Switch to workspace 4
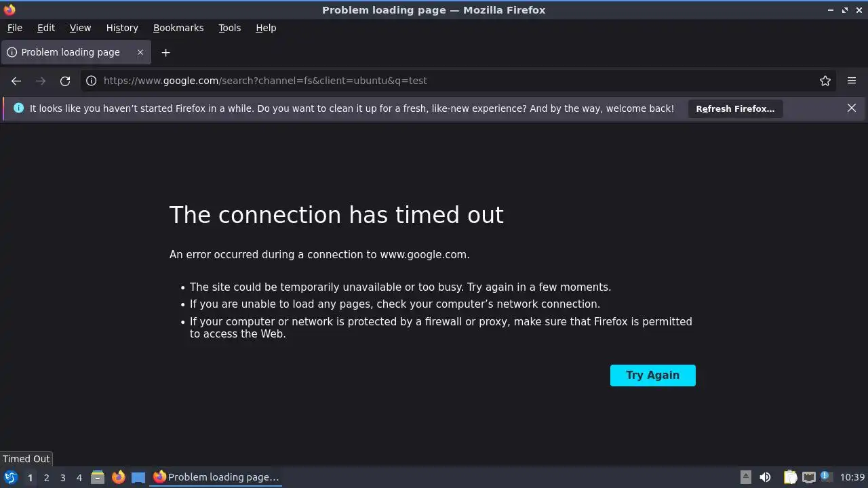 coord(79,477)
